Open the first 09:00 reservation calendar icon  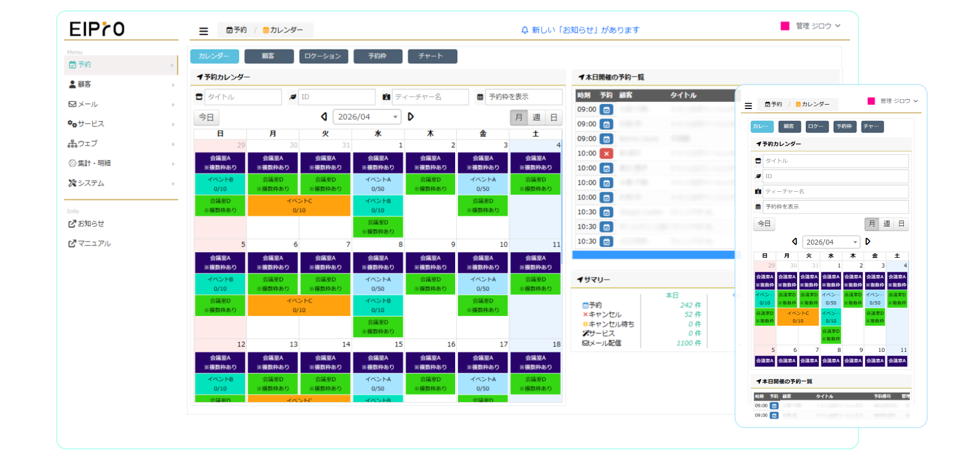[606, 109]
